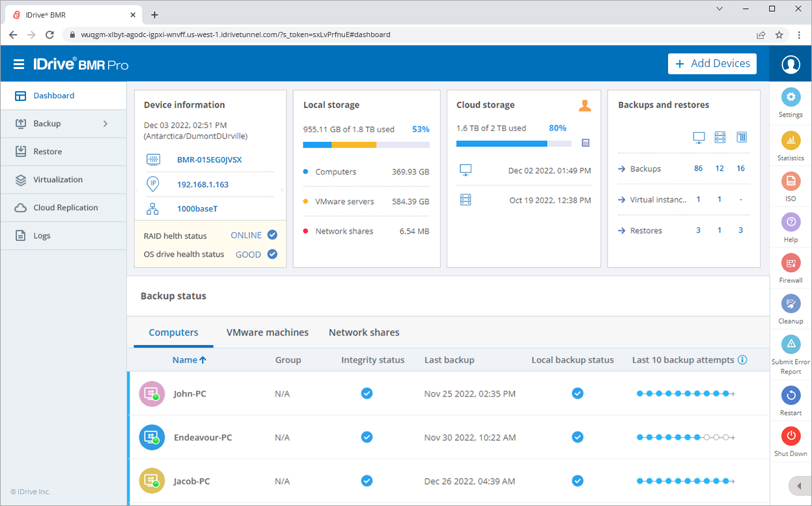Image resolution: width=812 pixels, height=506 pixels.
Task: Click the calculator icon beside cloud usage bar
Action: pos(585,143)
